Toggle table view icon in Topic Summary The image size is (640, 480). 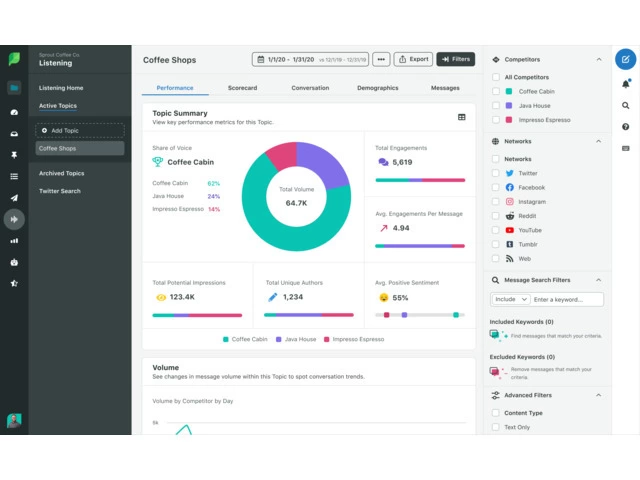coord(462,117)
